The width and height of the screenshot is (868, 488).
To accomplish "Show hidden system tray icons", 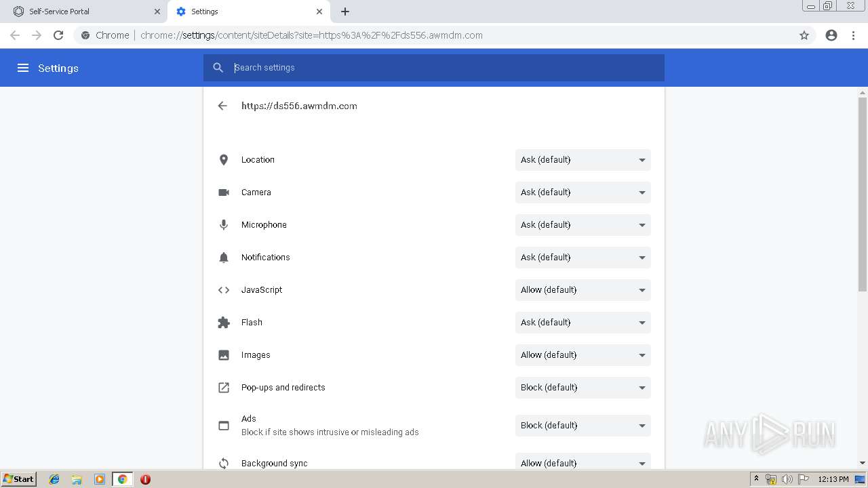I will click(756, 479).
